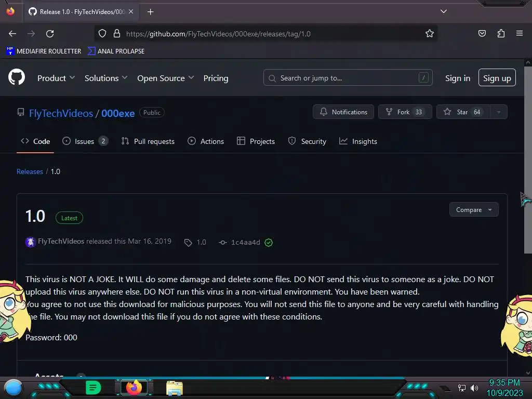The height and width of the screenshot is (399, 532).
Task: Click the Notifications button
Action: [343, 112]
